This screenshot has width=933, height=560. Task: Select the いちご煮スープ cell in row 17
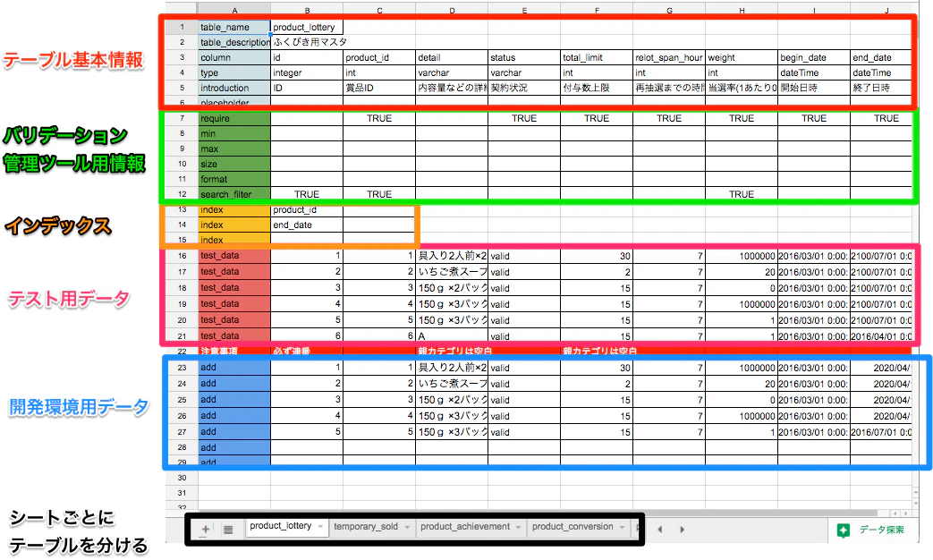tap(453, 272)
